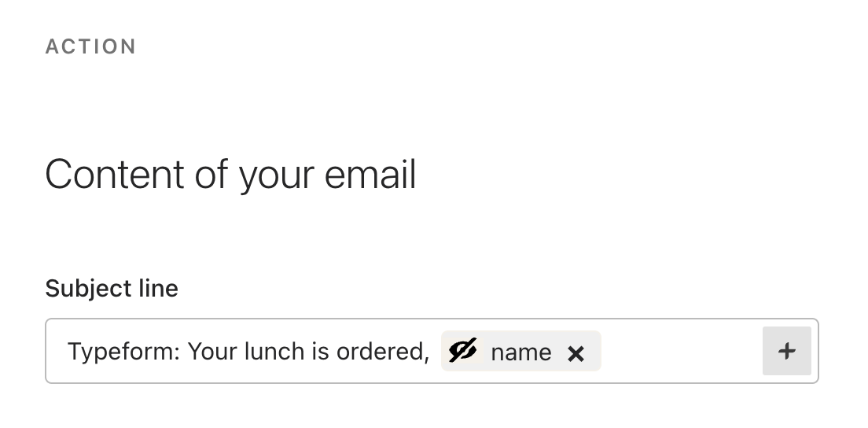868x428 pixels.
Task: Remove the name variable tag
Action: 576,353
